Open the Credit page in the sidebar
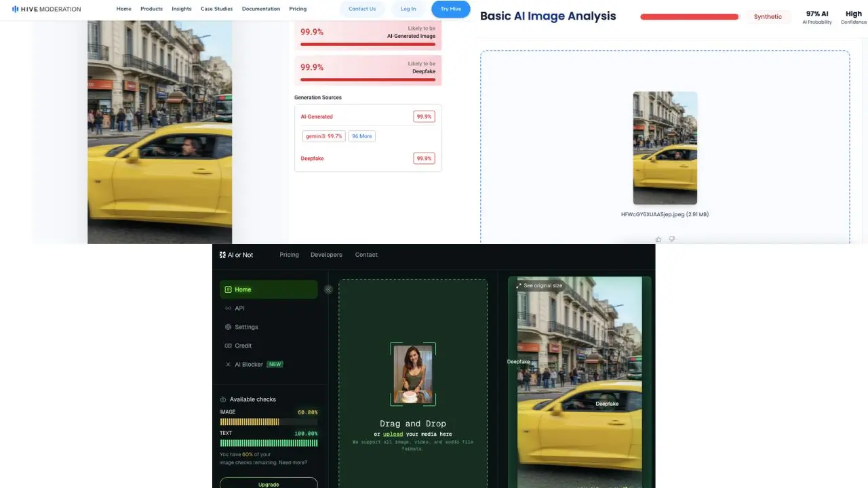868x488 pixels. [x=243, y=346]
